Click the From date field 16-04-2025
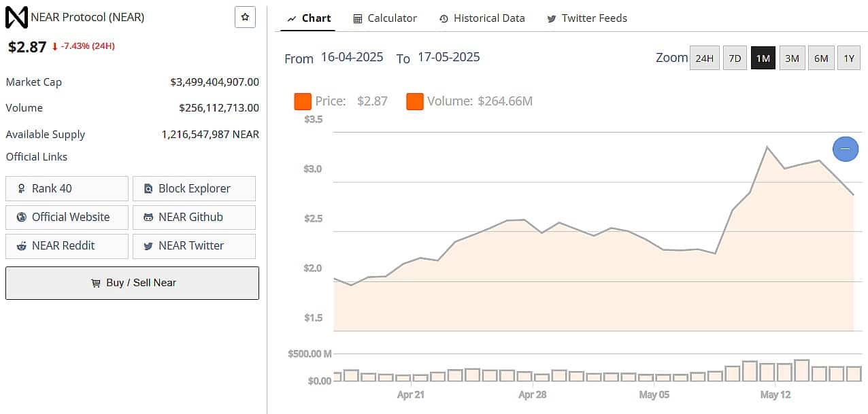The image size is (868, 414). tap(352, 57)
